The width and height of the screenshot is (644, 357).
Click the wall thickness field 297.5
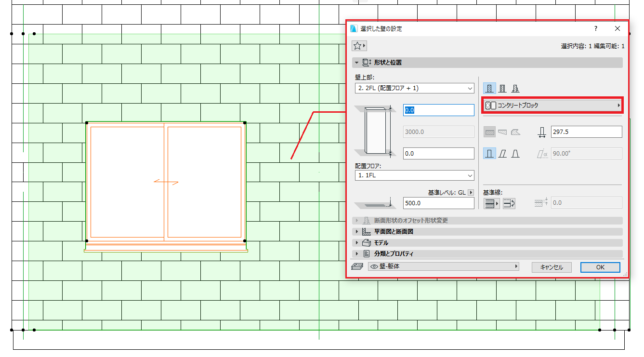point(586,132)
